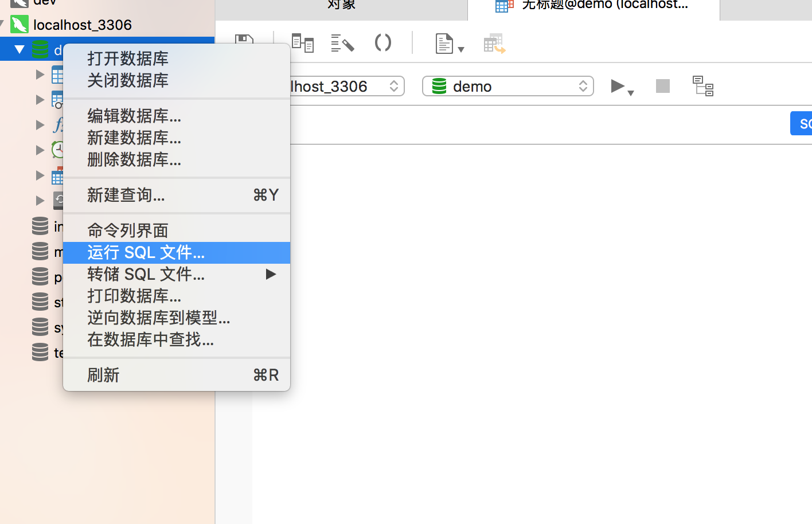Click the green selected database icon

pos(40,49)
